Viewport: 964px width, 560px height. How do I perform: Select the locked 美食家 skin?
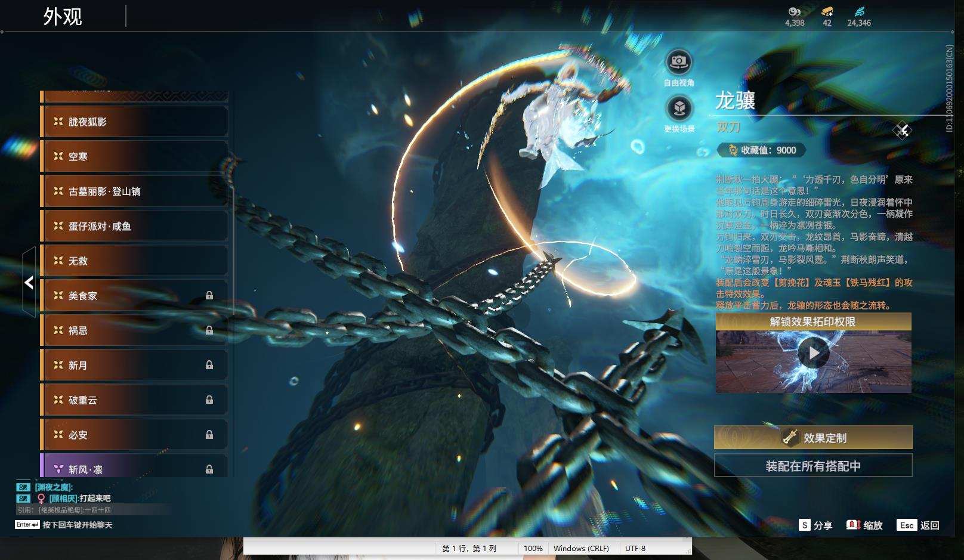134,296
